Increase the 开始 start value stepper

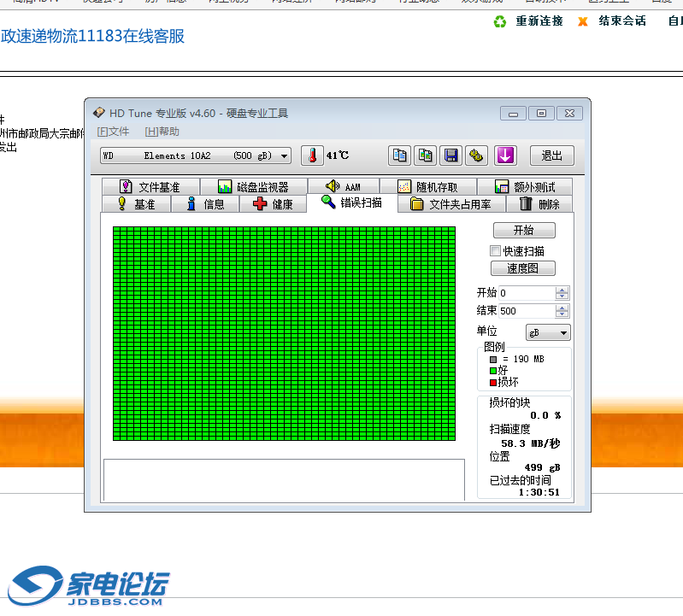click(562, 290)
